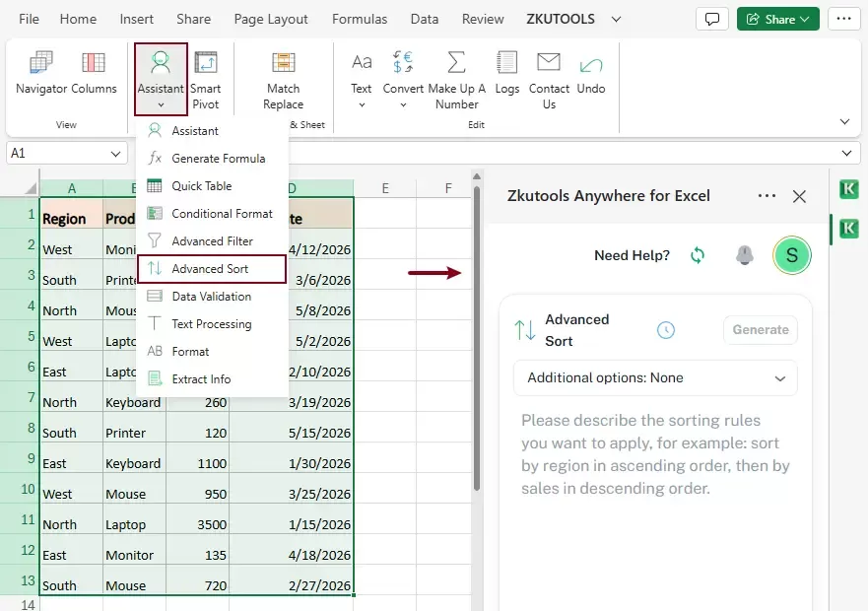Open the ribbon more options ellipsis button
The height and width of the screenshot is (611, 868).
[x=843, y=19]
